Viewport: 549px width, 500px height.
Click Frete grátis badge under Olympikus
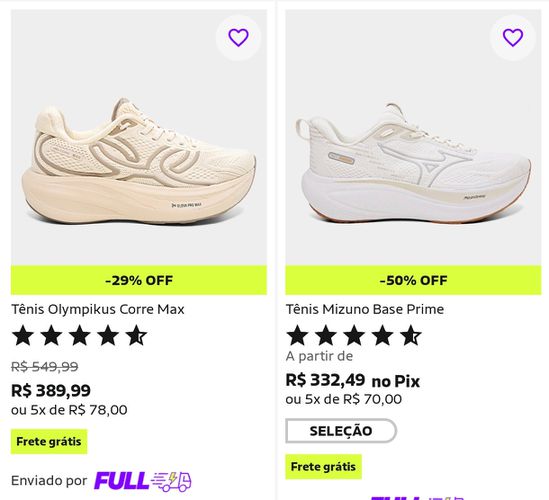(49, 442)
